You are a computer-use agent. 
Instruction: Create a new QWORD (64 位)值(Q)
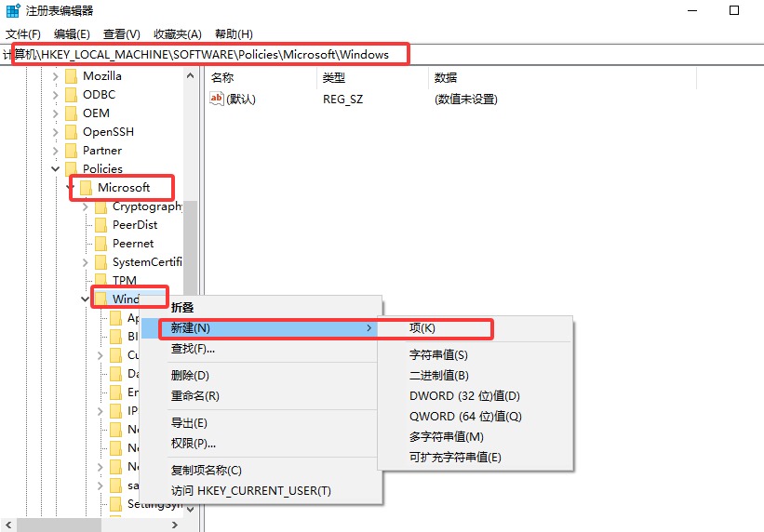point(476,417)
